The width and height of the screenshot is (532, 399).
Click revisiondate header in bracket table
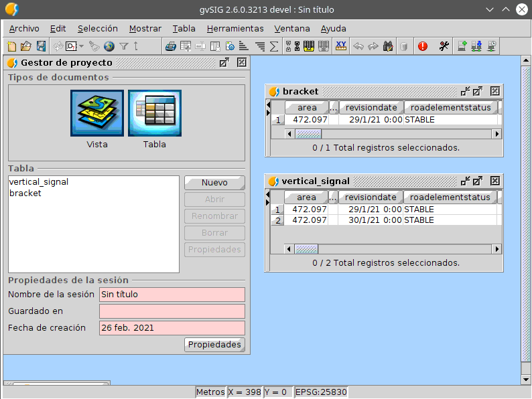click(371, 108)
